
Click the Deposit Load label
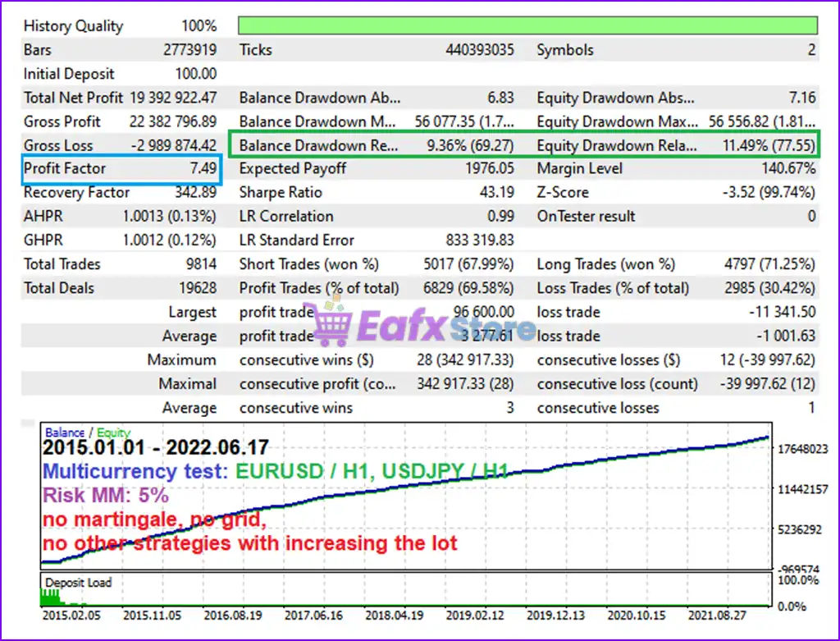point(78,583)
